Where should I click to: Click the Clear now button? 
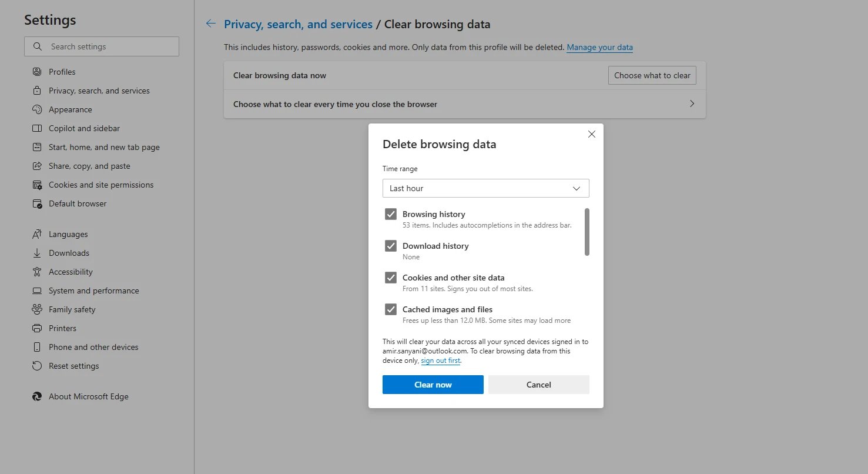click(x=433, y=385)
